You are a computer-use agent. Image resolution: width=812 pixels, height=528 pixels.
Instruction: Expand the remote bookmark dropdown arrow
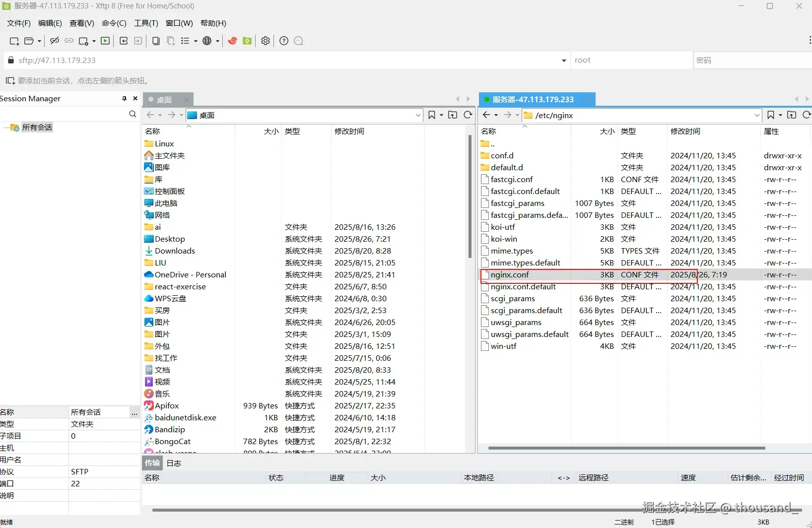781,116
